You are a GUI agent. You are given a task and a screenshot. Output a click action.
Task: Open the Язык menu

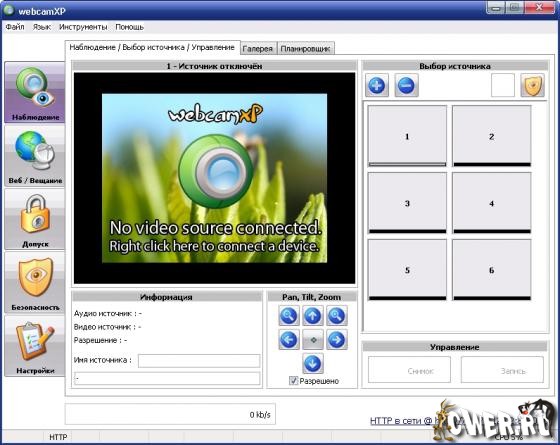click(42, 27)
